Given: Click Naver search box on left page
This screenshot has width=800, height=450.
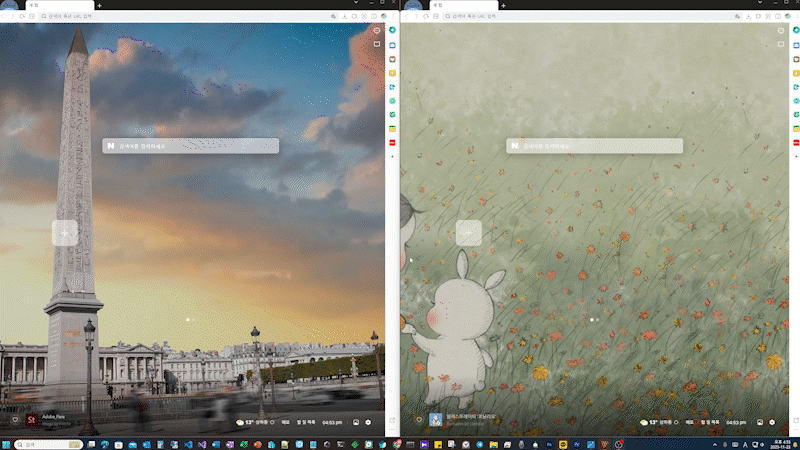Looking at the screenshot, I should [190, 146].
